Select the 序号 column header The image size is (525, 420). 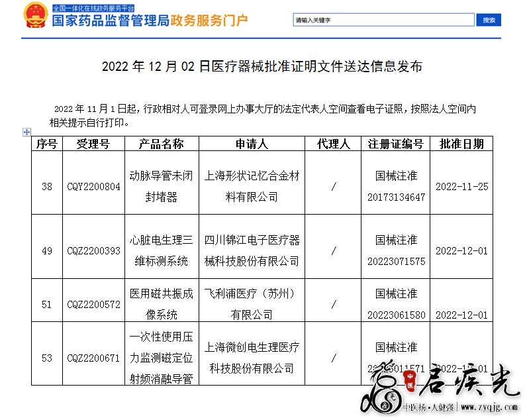pyautogui.click(x=47, y=144)
